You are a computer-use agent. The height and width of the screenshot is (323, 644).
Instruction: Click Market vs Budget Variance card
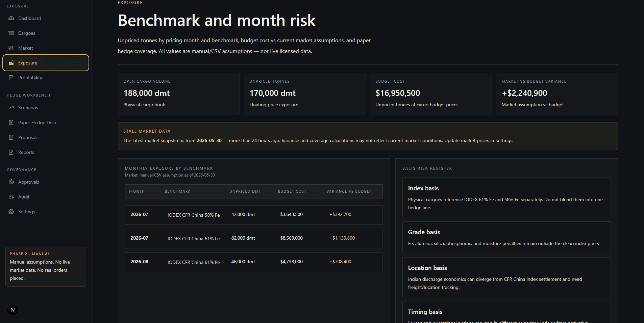pos(557,93)
